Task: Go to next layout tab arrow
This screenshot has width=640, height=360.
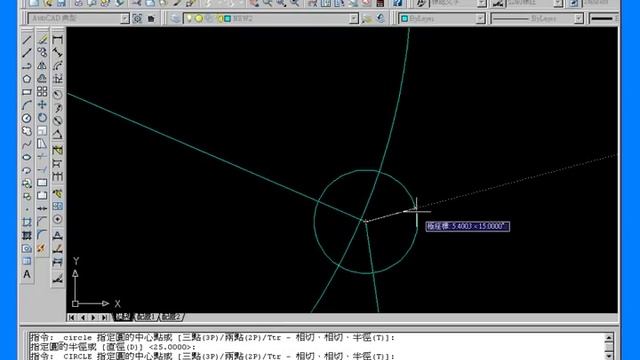Action: point(93,317)
